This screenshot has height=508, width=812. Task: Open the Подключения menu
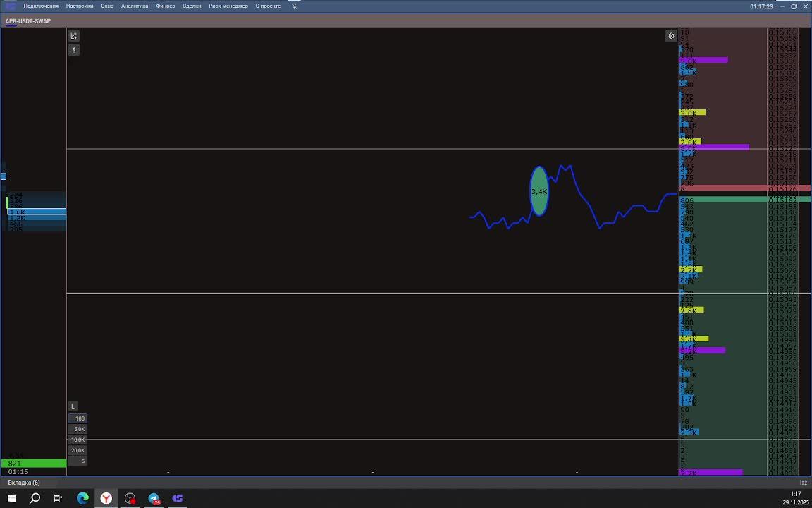coord(41,6)
